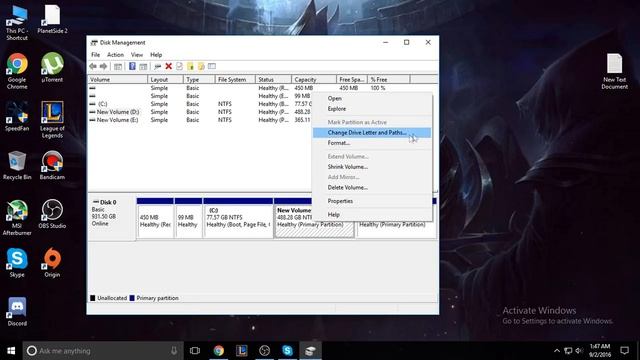Select the Skype desktop icon
The width and height of the screenshot is (640, 360).
[17, 263]
